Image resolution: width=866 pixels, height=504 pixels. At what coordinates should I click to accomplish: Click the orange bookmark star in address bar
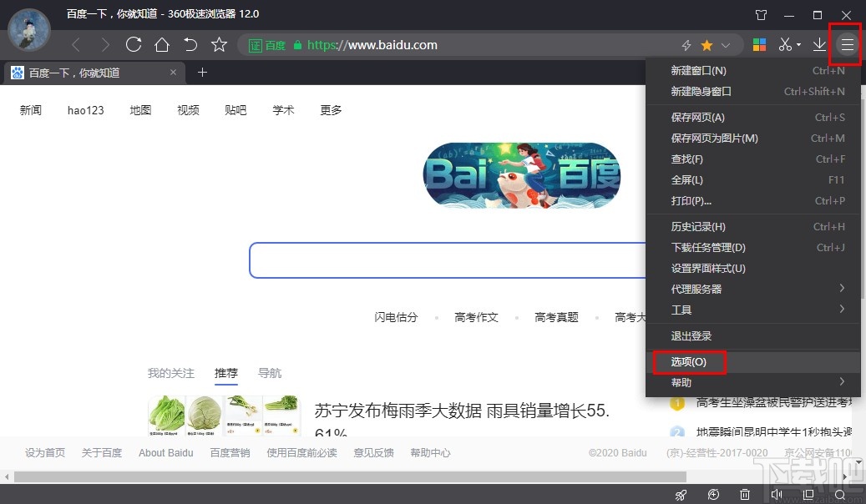click(706, 45)
